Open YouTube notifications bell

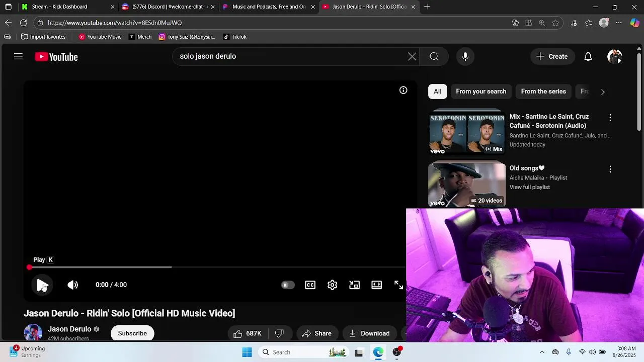(x=588, y=56)
